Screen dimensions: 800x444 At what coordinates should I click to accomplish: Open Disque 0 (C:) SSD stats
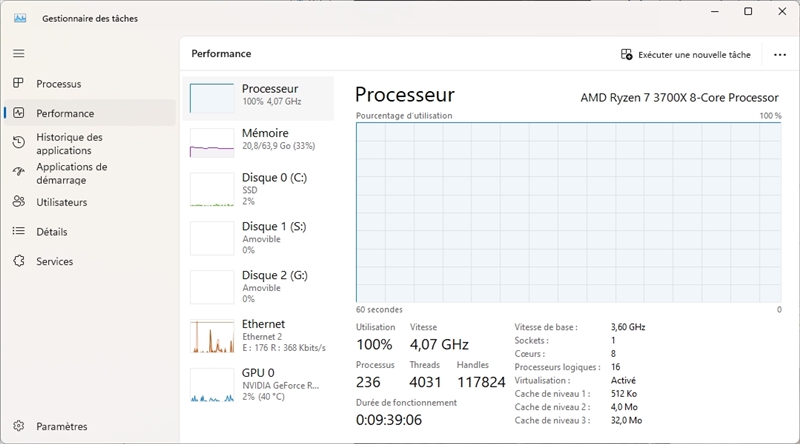click(x=260, y=188)
